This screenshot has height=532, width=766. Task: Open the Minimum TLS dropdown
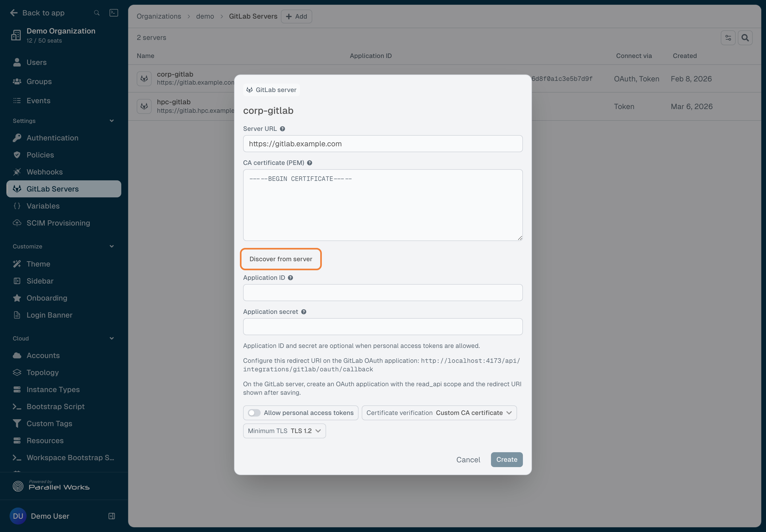(284, 431)
